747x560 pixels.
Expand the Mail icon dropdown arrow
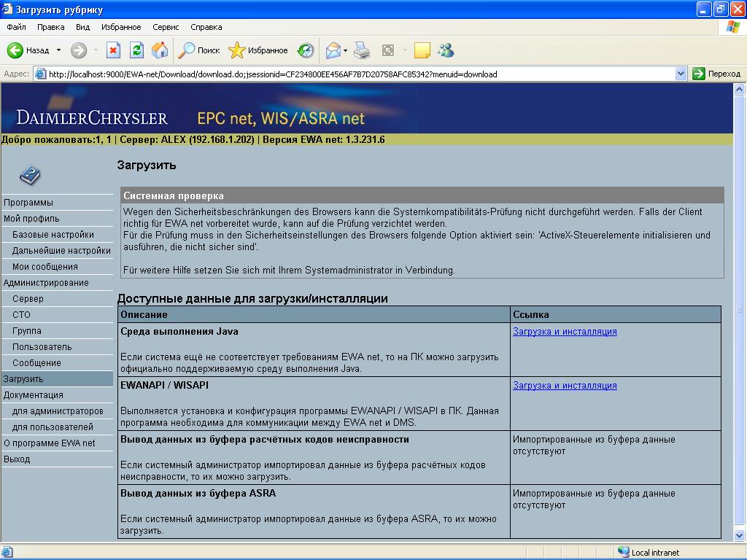coord(345,50)
